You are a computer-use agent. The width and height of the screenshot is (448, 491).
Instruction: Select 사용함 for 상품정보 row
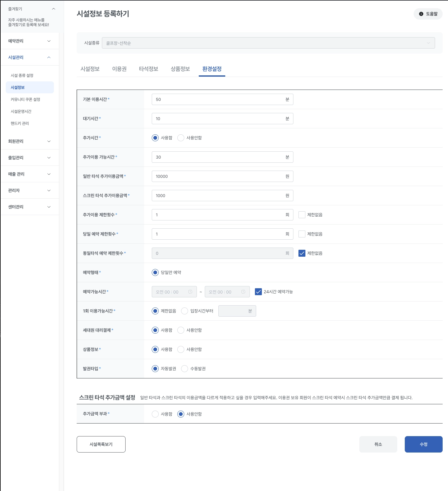point(155,349)
